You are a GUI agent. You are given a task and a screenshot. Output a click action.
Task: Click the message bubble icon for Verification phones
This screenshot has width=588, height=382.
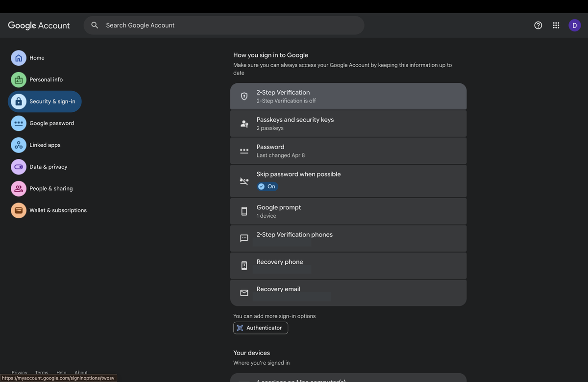[244, 238]
